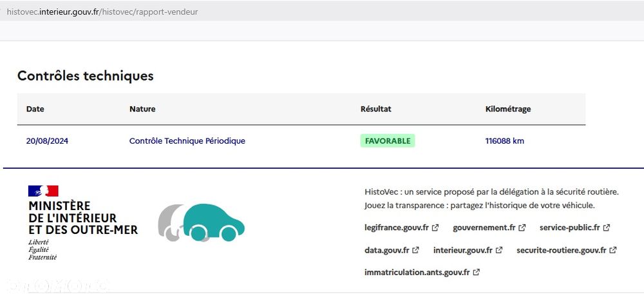Viewport: 644px width, 299px height.
Task: Click the date 20/08/2024 cell
Action: [x=47, y=141]
